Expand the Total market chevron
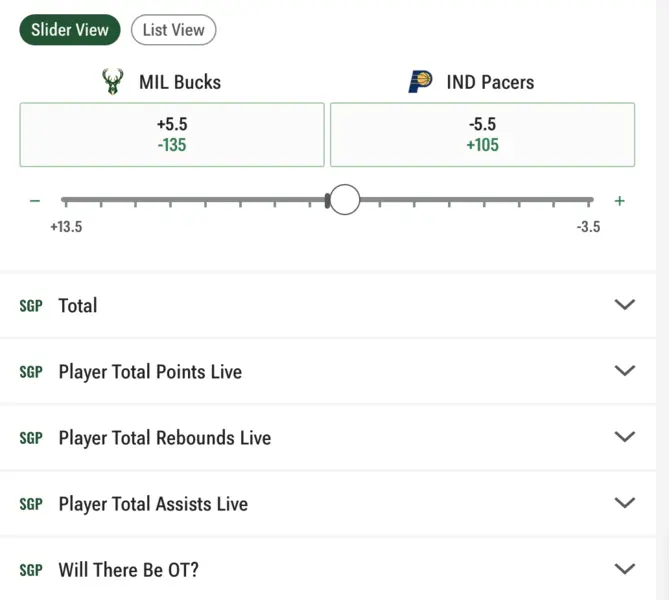 point(625,305)
